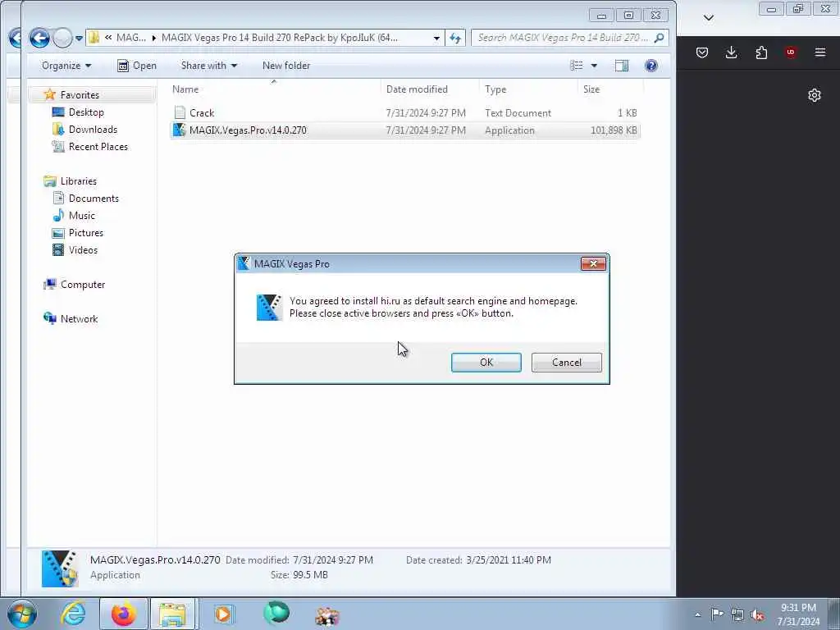The image size is (840, 630).
Task: Select Favorites in the navigation pane
Action: click(x=80, y=95)
